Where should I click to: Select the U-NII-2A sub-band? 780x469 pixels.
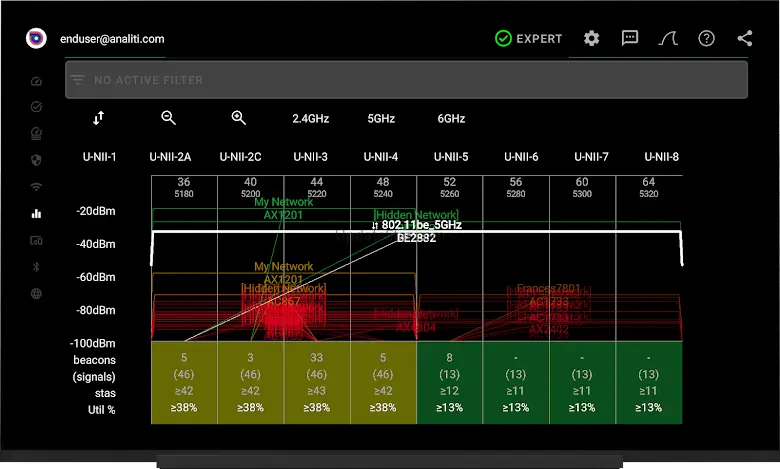[170, 157]
